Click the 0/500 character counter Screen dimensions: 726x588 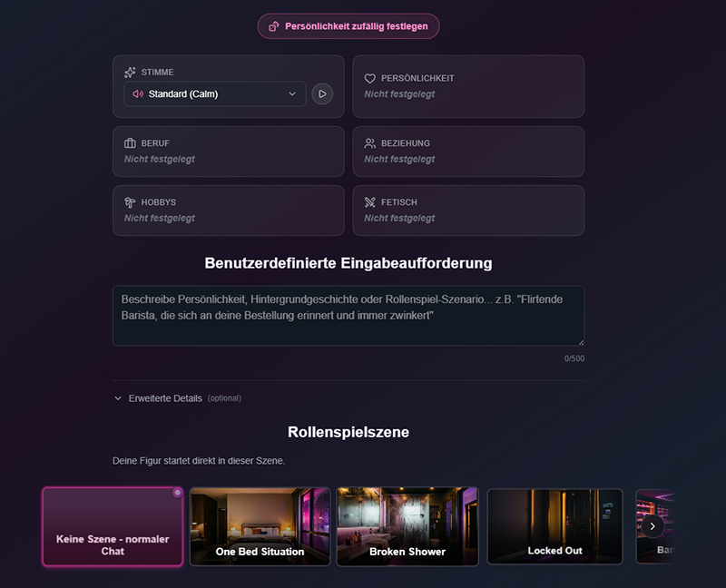pos(574,358)
